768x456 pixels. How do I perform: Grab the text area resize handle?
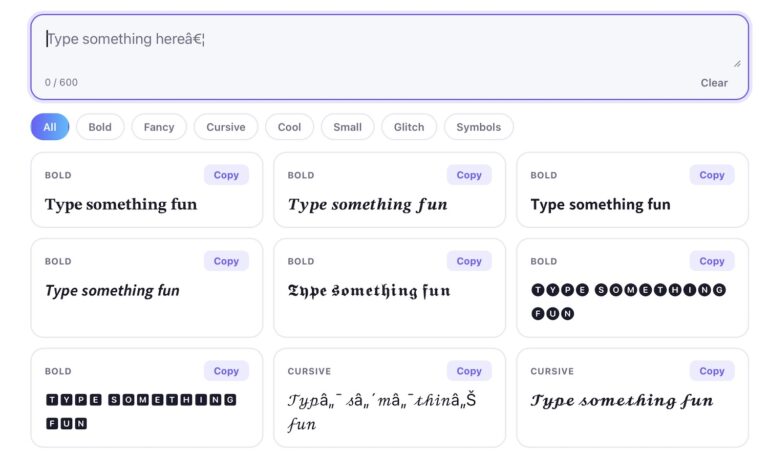click(737, 64)
